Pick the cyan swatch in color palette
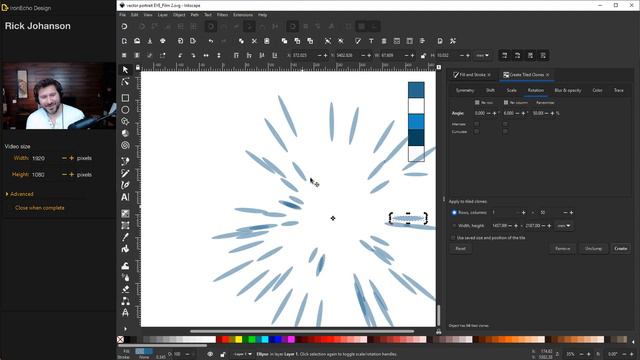Viewport: 640px width, 360px height. tap(265, 340)
